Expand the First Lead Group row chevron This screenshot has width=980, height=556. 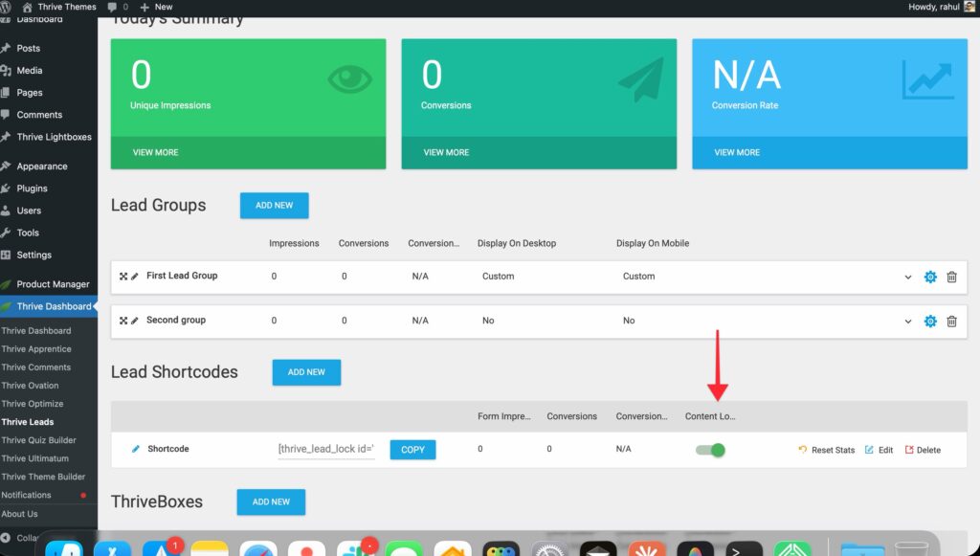pos(907,278)
